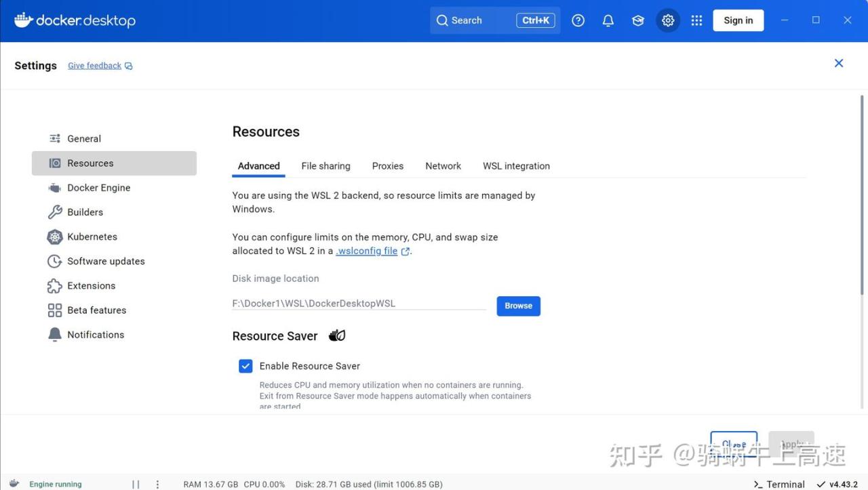Open the apps grid icon in header
Screen dimensions: 868x490
696,20
